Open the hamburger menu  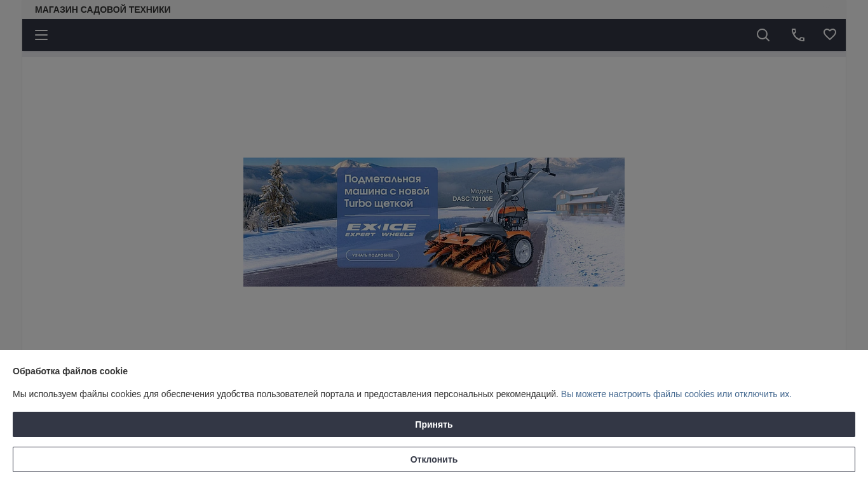coord(41,35)
